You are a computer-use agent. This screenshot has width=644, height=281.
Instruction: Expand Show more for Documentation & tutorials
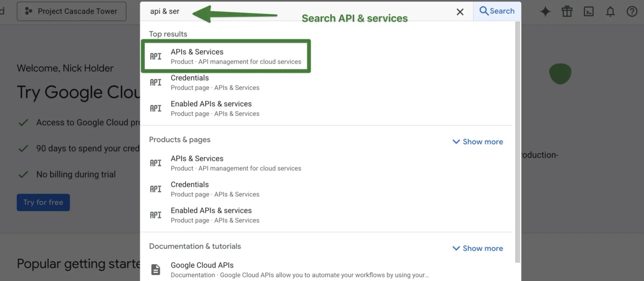tap(478, 248)
